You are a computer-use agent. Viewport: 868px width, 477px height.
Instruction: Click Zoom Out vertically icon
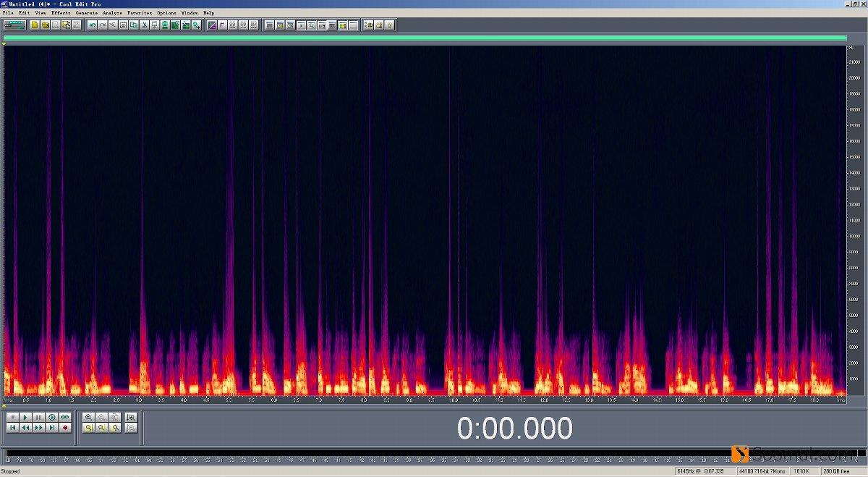click(131, 428)
